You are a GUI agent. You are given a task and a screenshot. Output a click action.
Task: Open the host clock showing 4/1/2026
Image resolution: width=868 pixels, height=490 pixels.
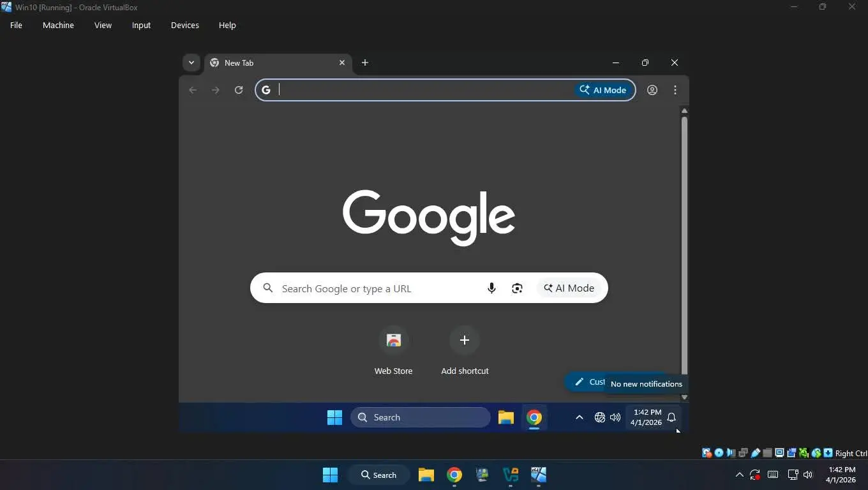click(x=841, y=475)
